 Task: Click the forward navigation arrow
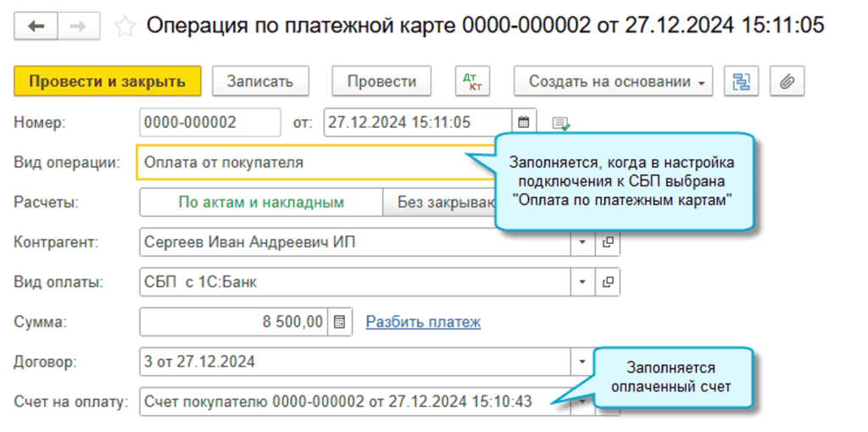[79, 26]
